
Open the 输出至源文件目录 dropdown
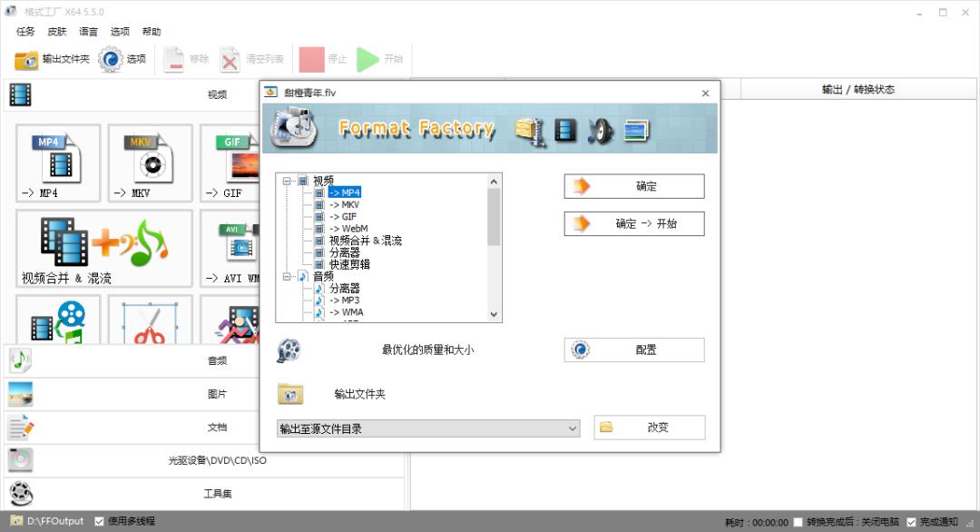pyautogui.click(x=428, y=429)
